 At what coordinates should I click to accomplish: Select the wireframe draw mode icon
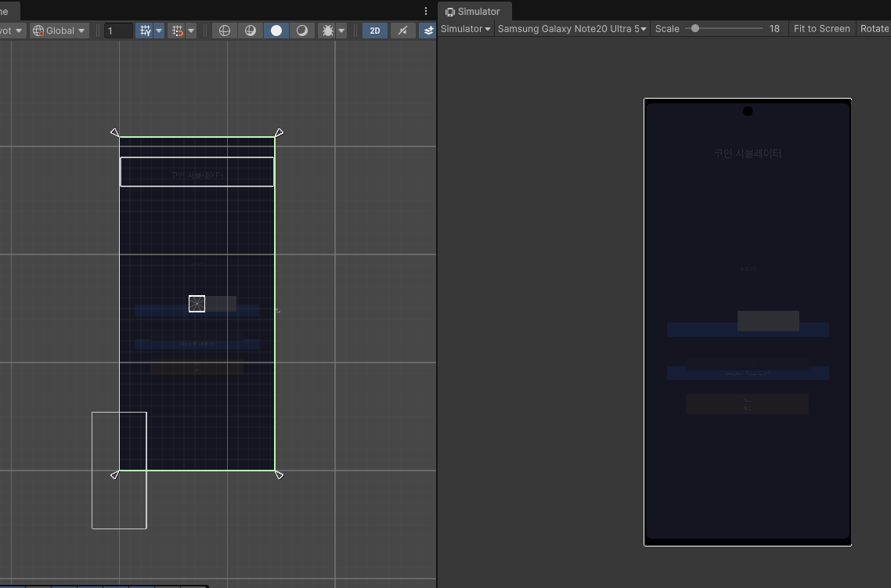pyautogui.click(x=225, y=31)
